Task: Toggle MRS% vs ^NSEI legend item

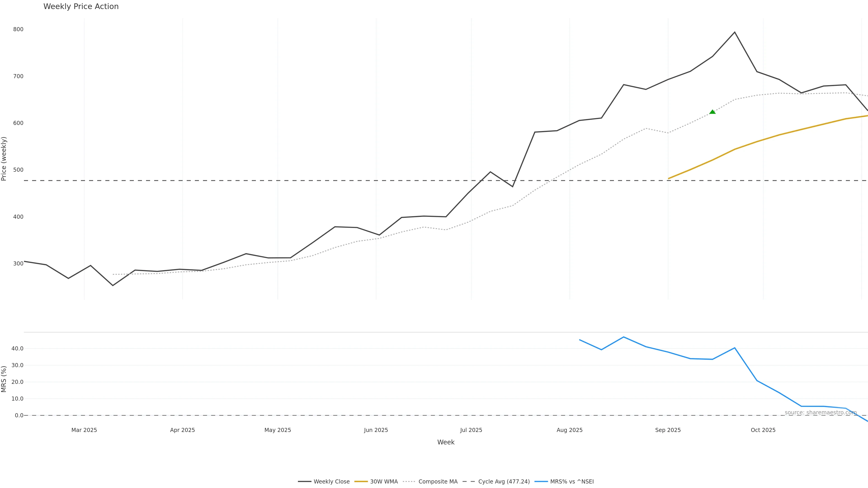Action: click(x=572, y=482)
